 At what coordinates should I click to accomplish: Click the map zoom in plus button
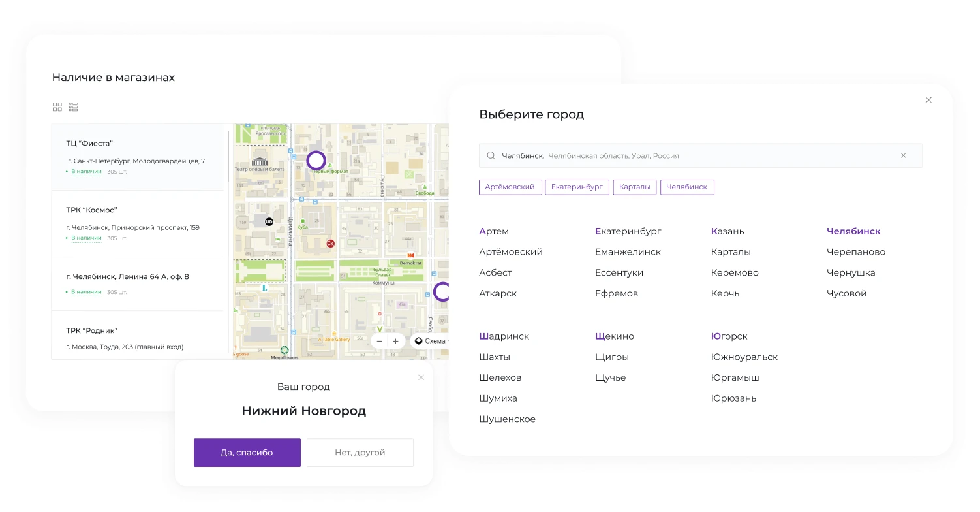[395, 341]
